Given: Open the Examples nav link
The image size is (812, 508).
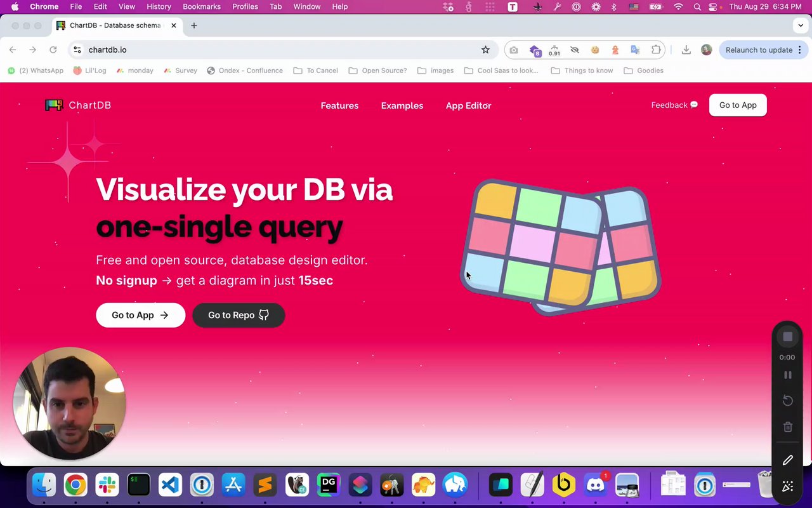Looking at the screenshot, I should click(402, 105).
